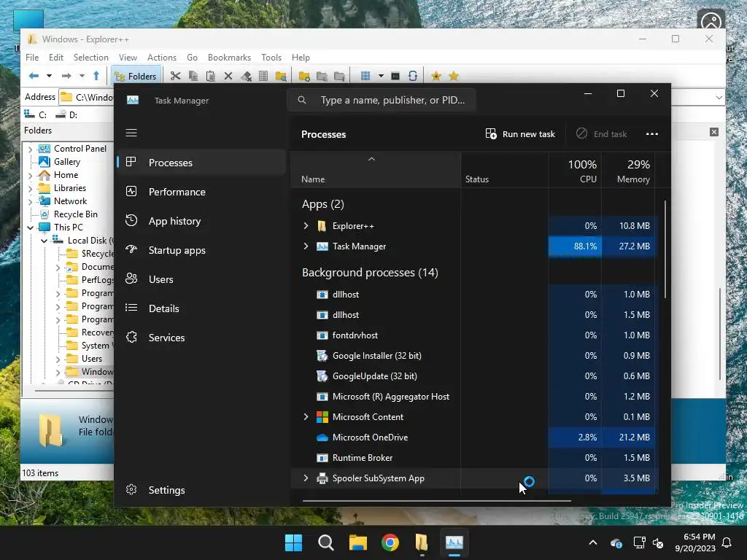Click the Copy icon in Explorer++ toolbar
747x560 pixels.
(193, 76)
